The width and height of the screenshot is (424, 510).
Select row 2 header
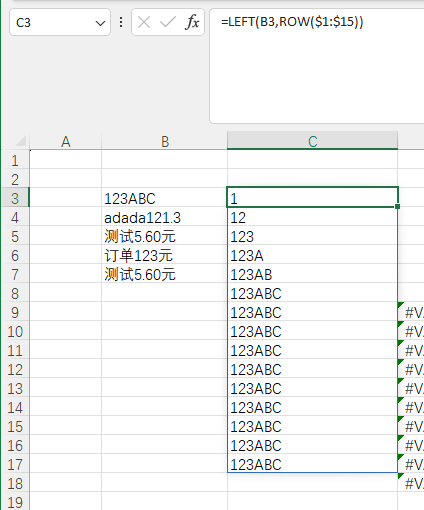(15, 180)
